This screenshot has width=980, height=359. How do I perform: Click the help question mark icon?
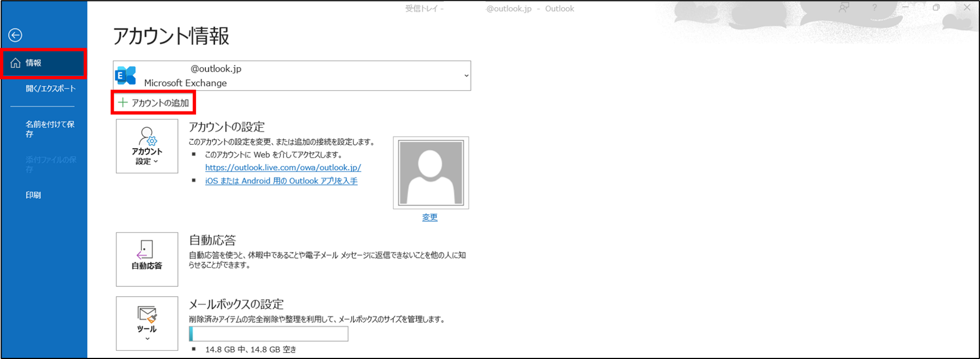[x=874, y=8]
